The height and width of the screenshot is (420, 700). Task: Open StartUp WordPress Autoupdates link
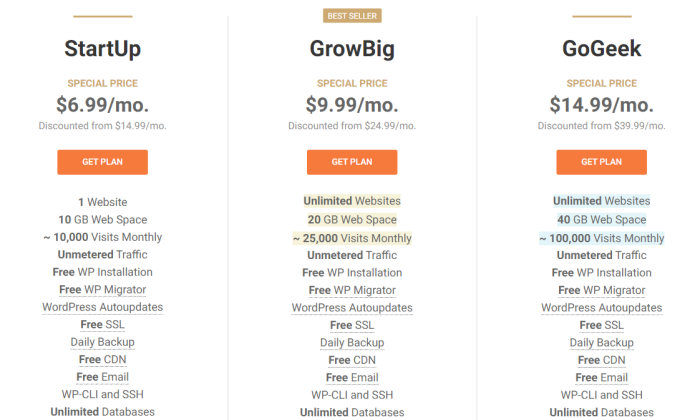click(103, 307)
